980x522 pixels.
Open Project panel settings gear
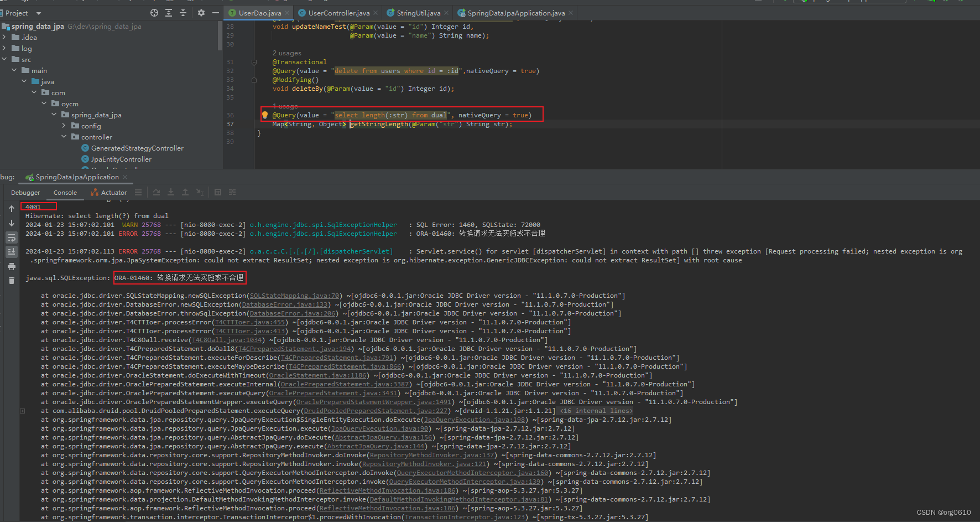(x=201, y=13)
